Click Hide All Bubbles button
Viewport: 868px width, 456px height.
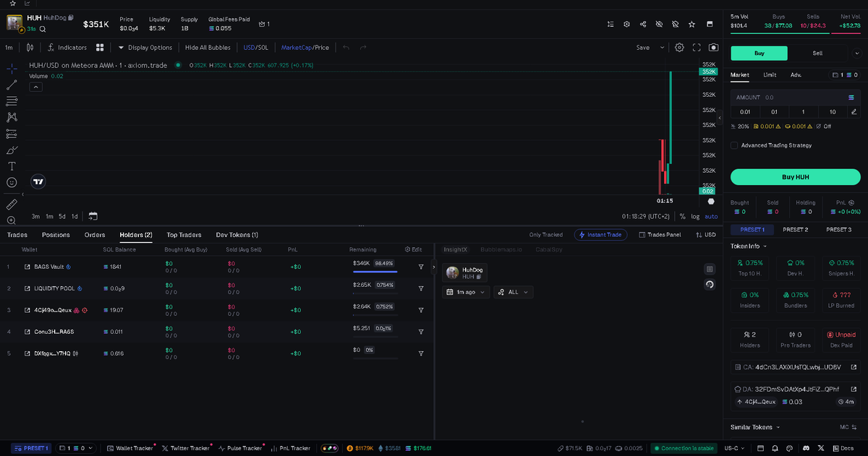(208, 48)
